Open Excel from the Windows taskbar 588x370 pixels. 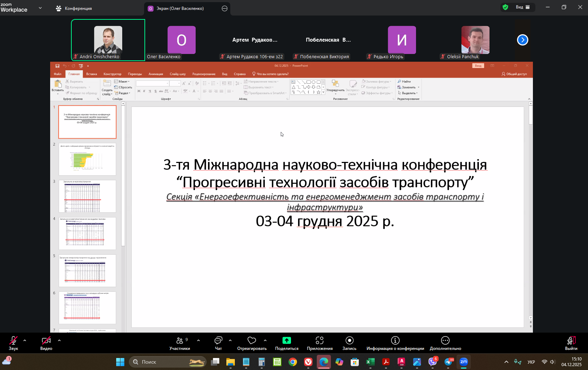pyautogui.click(x=370, y=362)
